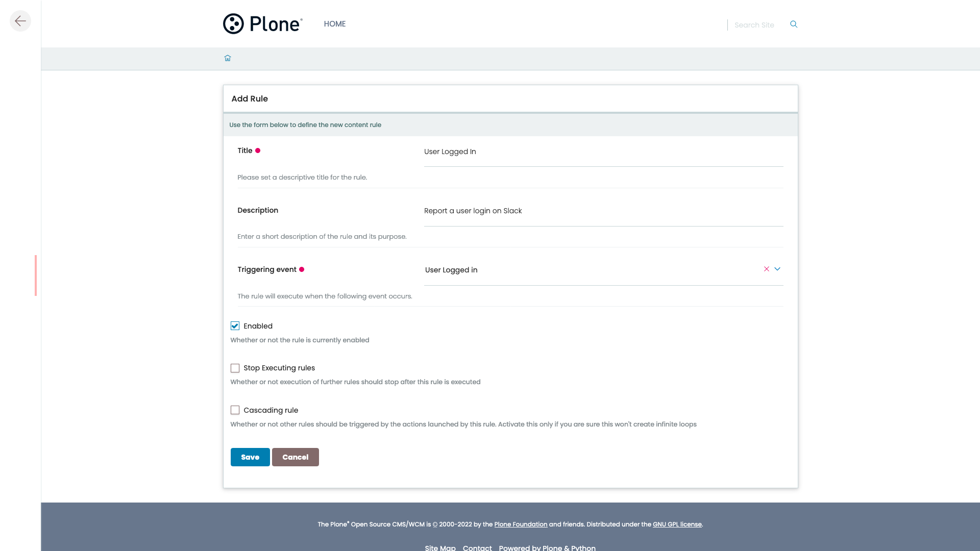Click the 'User Logged in' trigger value
This screenshot has height=551, width=980.
(x=451, y=270)
